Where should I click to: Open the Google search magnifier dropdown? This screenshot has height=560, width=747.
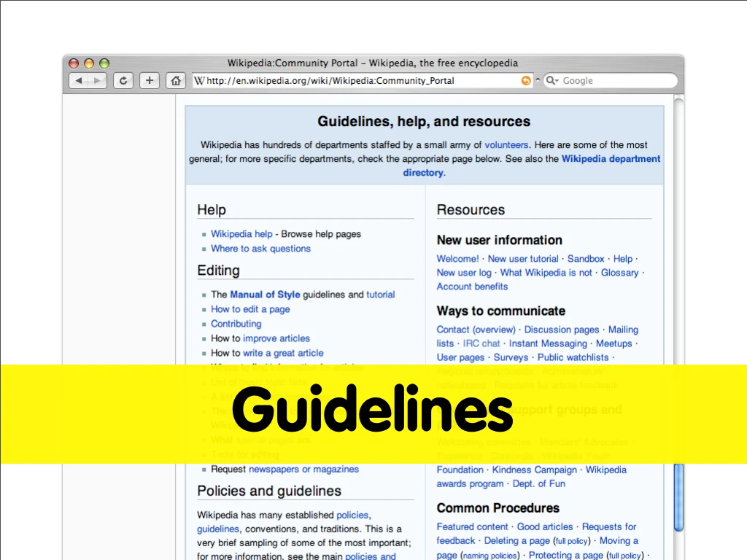[552, 80]
